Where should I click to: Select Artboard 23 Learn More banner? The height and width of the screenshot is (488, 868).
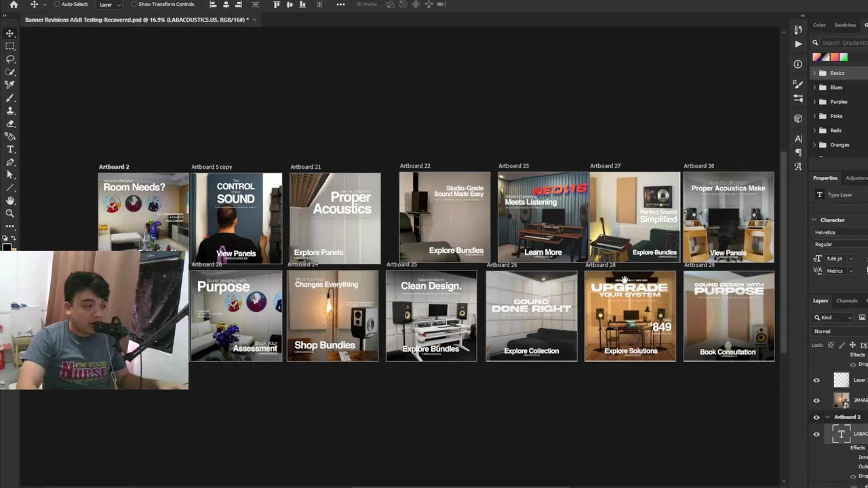[542, 218]
